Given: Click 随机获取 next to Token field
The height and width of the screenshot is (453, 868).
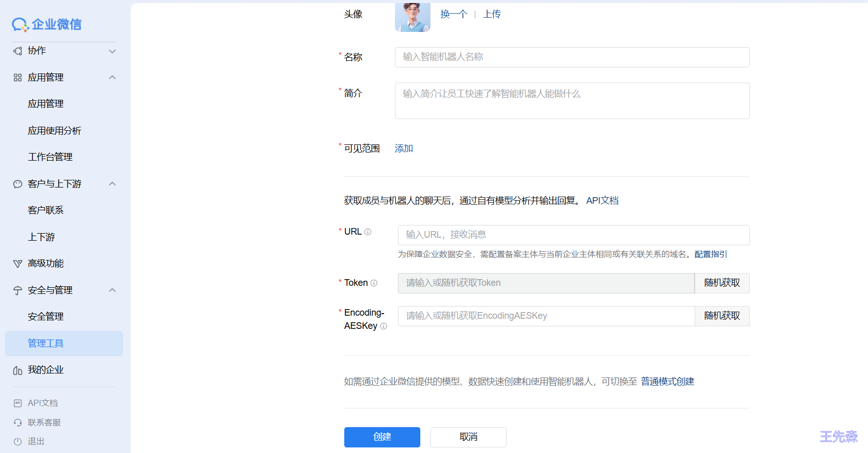Looking at the screenshot, I should (722, 283).
